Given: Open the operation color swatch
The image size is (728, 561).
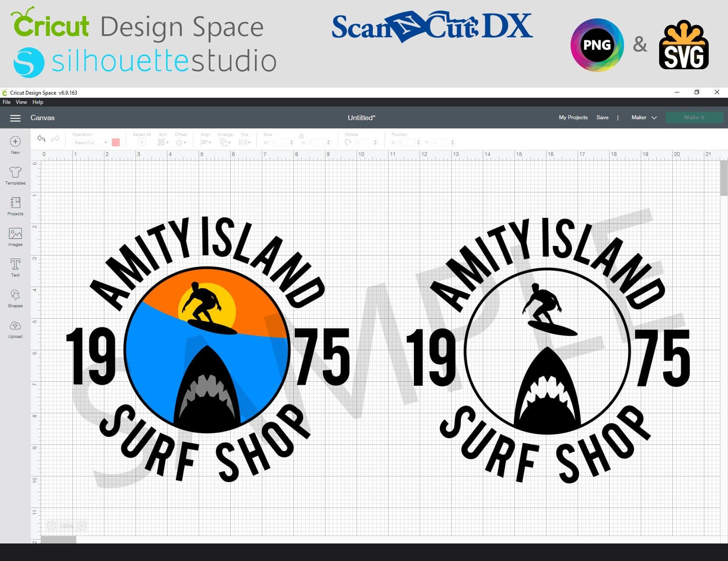Looking at the screenshot, I should pos(115,142).
